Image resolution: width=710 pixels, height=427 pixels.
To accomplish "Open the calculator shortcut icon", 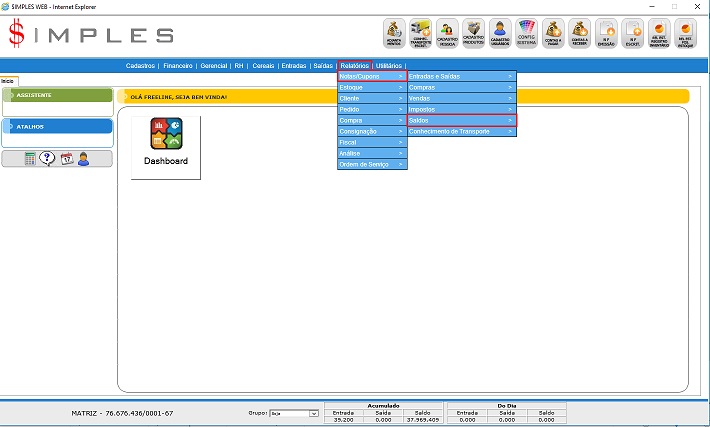I will (x=31, y=158).
